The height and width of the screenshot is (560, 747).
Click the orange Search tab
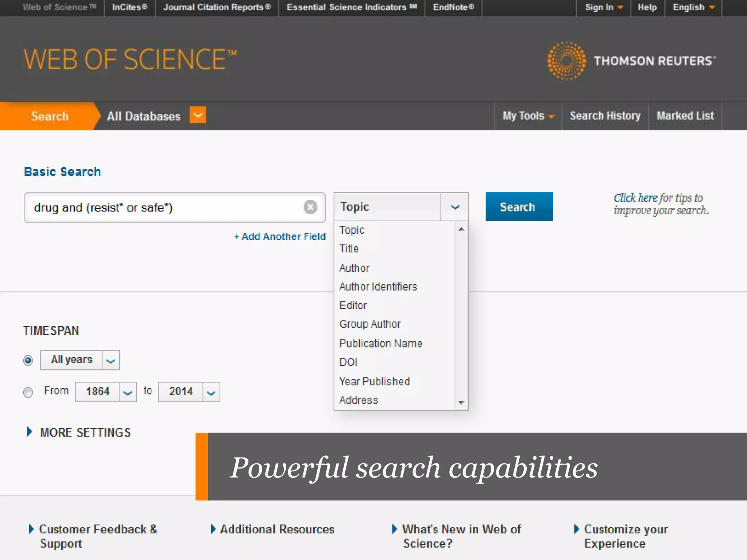50,116
